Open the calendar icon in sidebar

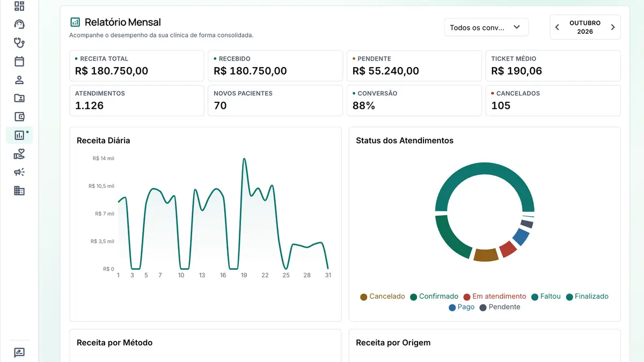tap(19, 61)
